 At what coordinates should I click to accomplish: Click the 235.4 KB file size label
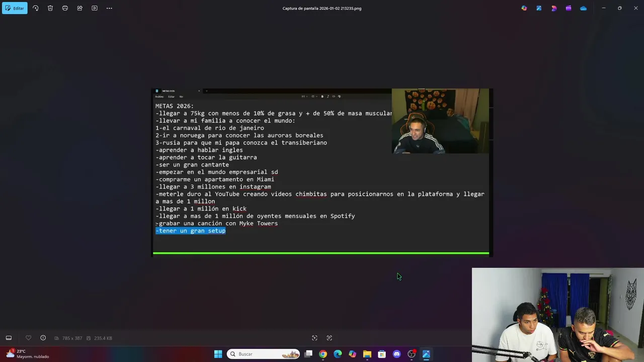103,338
